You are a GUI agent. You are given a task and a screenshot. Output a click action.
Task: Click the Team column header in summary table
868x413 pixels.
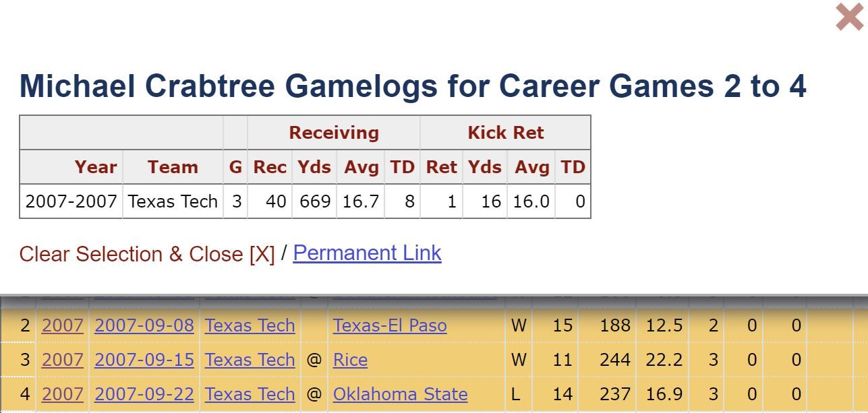173,167
